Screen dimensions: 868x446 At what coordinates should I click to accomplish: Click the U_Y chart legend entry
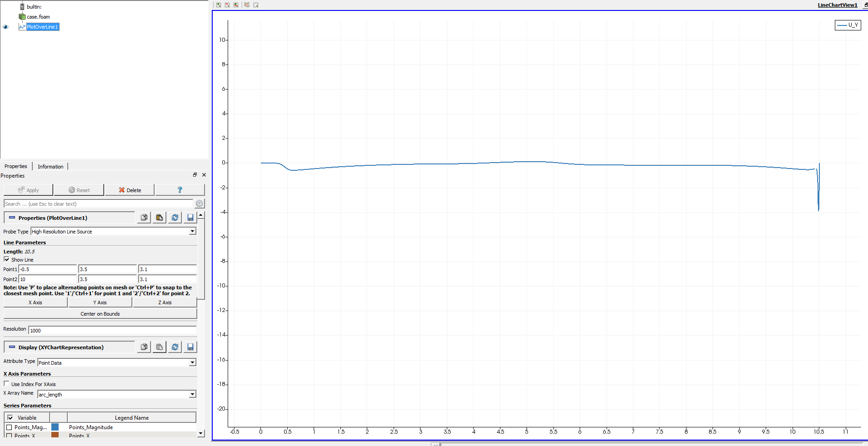(x=848, y=25)
